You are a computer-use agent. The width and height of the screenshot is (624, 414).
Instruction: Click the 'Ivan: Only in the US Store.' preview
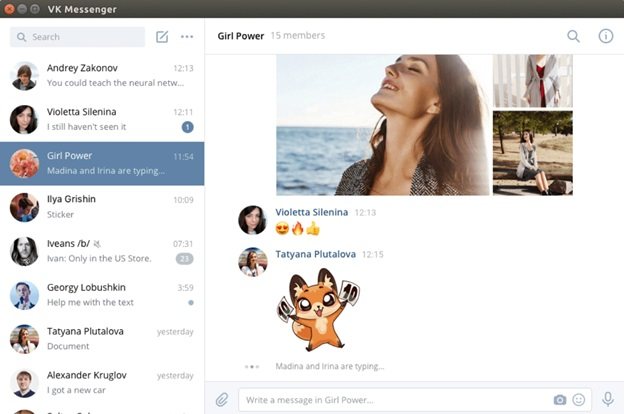pos(99,258)
